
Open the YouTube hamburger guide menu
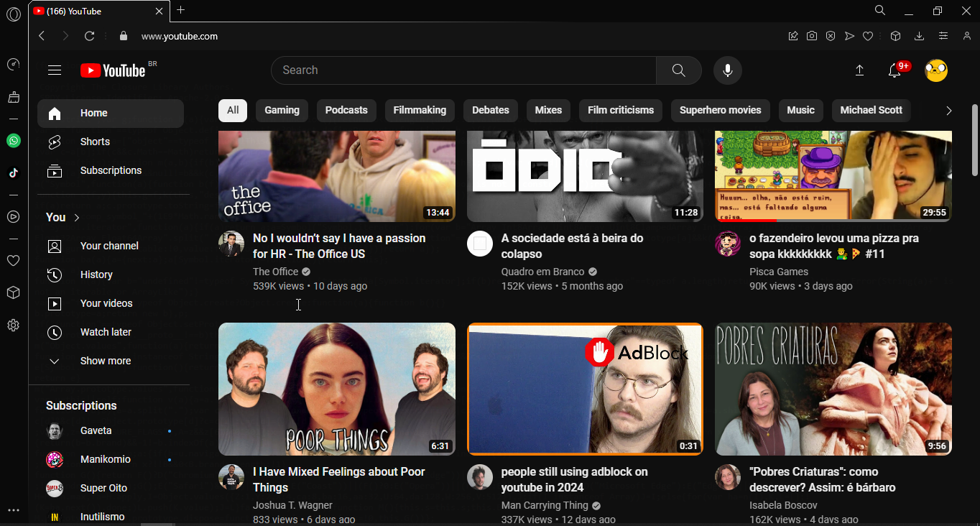(x=55, y=70)
